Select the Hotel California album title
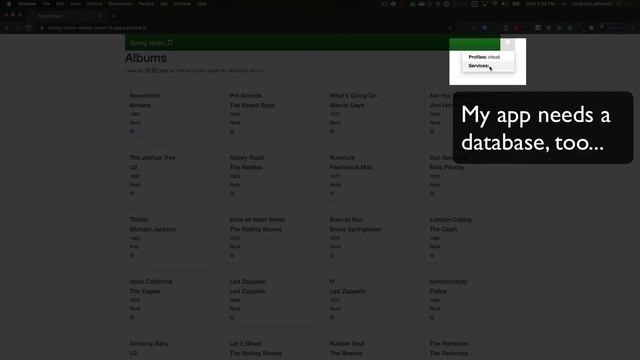640x360 pixels. (x=151, y=282)
